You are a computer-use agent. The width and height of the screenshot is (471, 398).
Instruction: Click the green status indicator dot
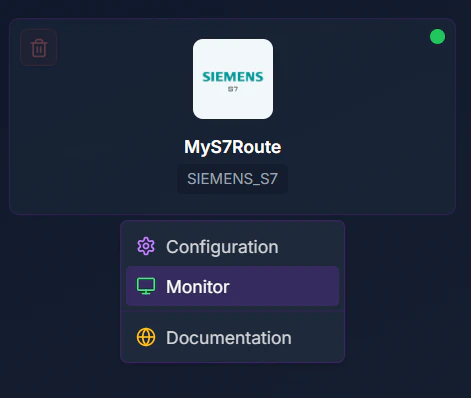437,37
